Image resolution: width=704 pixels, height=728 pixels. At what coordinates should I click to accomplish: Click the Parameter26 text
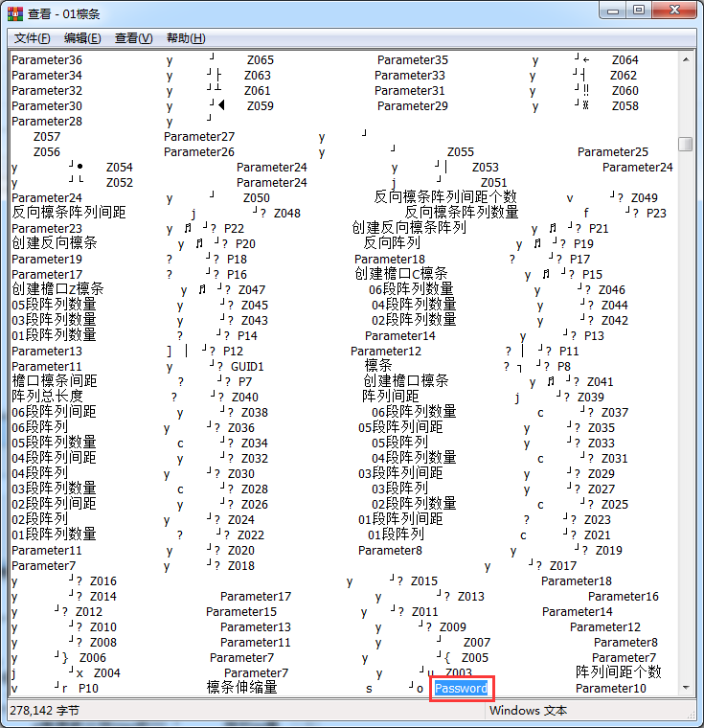point(199,151)
